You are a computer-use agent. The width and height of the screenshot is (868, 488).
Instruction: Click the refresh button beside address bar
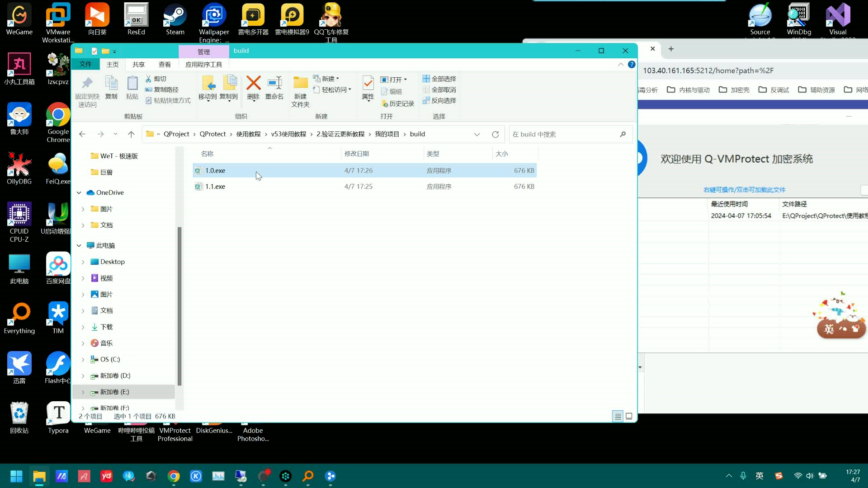tap(495, 134)
